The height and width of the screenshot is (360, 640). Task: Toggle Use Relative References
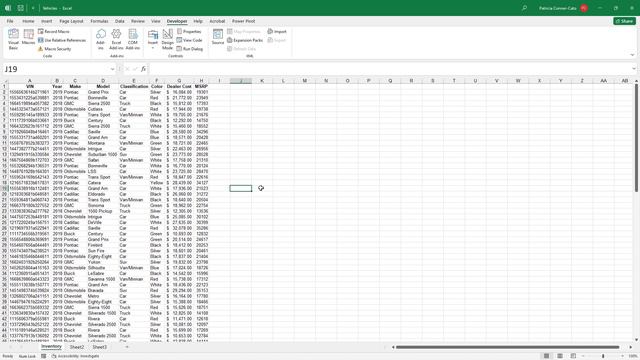tap(62, 40)
